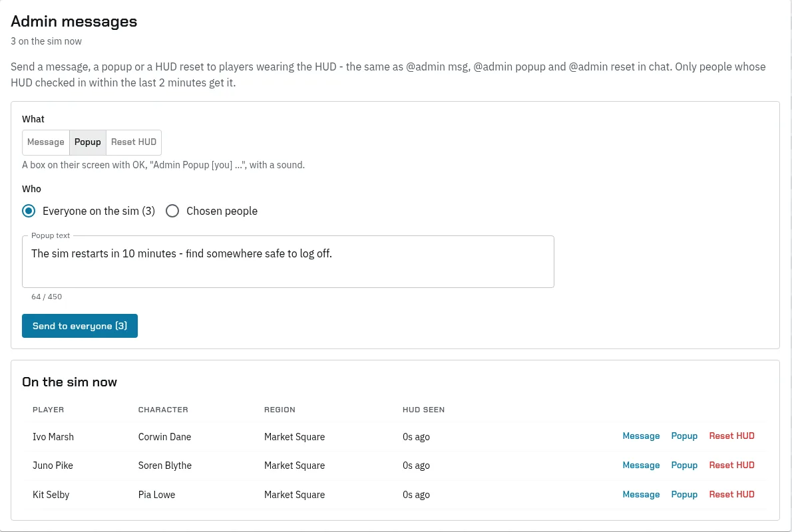792x532 pixels.
Task: Click the REGION column header
Action: [x=280, y=410]
